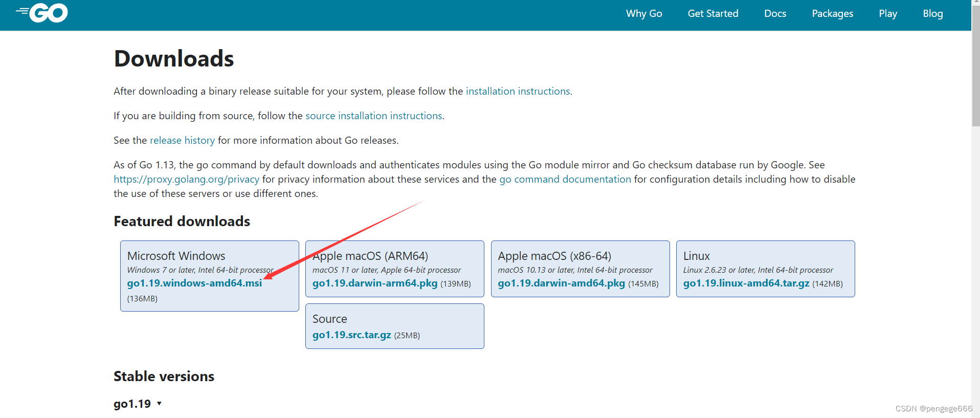980x418 pixels.
Task: Click the Linux card title
Action: 697,256
